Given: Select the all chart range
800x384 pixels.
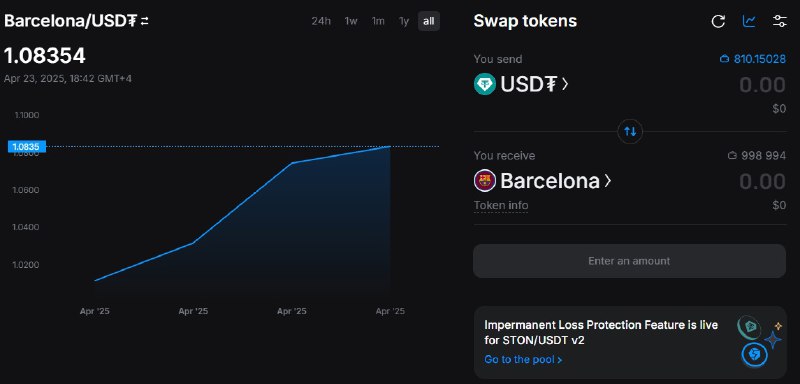Looking at the screenshot, I should click(429, 21).
